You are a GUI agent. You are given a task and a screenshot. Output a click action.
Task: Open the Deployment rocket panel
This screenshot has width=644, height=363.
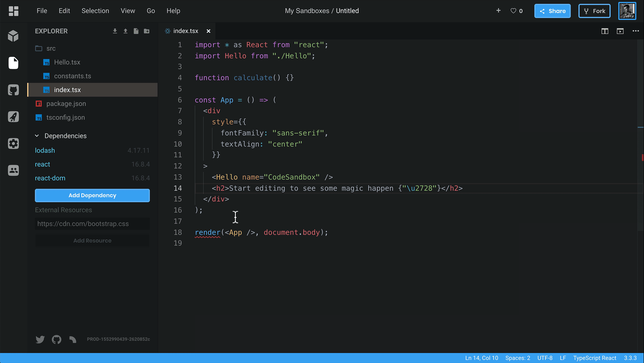[13, 117]
